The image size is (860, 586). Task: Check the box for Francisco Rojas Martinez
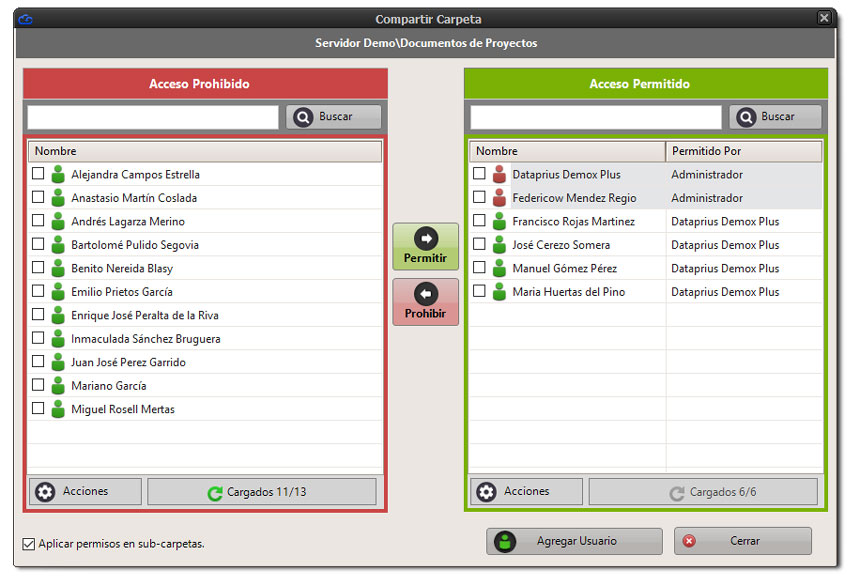coord(479,221)
